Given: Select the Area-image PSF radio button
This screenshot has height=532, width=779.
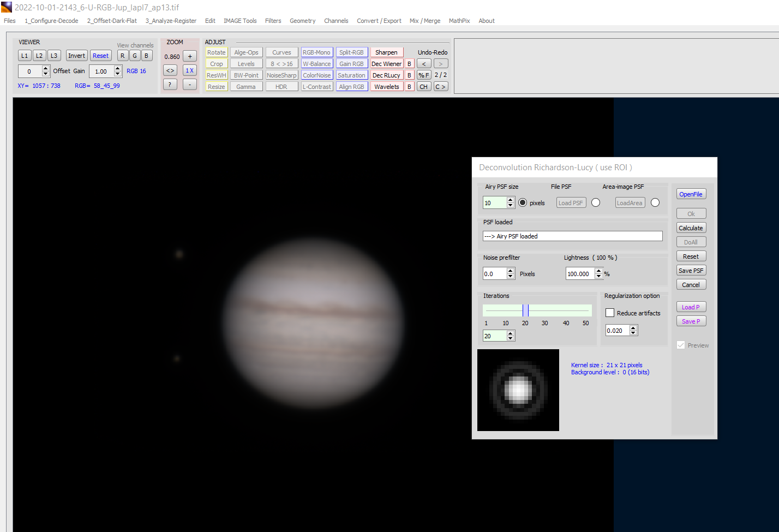Looking at the screenshot, I should point(655,202).
